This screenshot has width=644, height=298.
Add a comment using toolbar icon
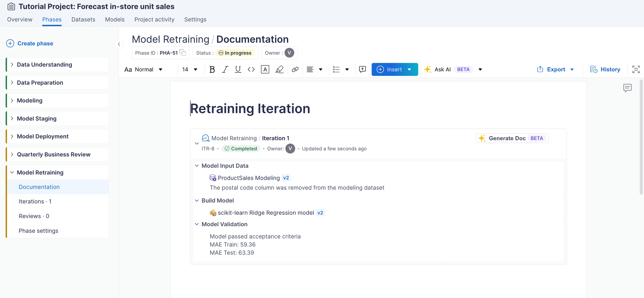tap(362, 69)
